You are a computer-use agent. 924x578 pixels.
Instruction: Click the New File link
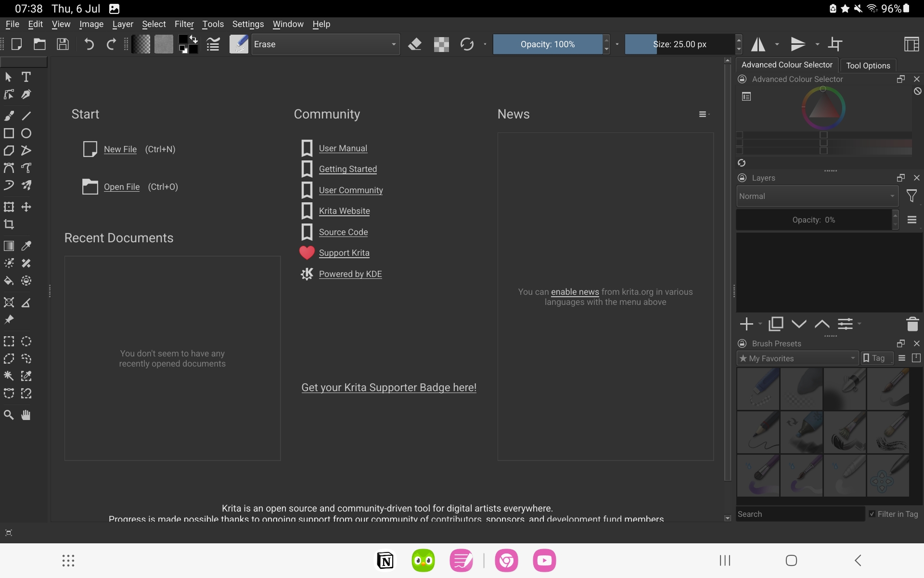click(x=120, y=149)
